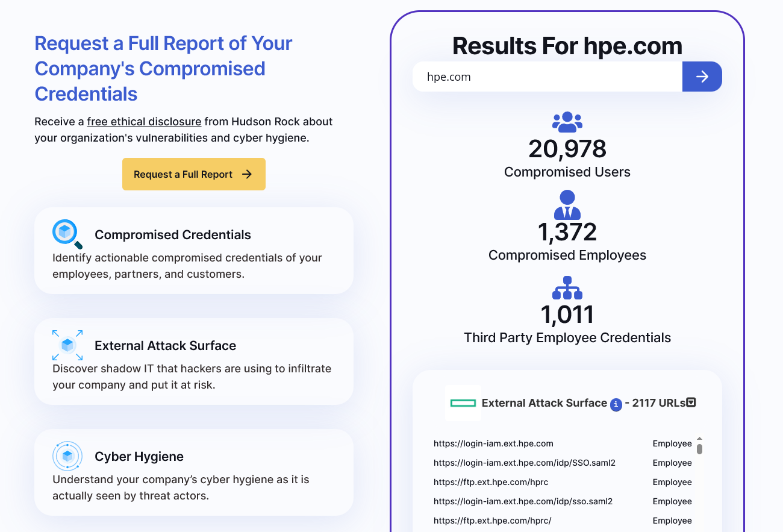Click the hpe.com search input field

(x=547, y=77)
